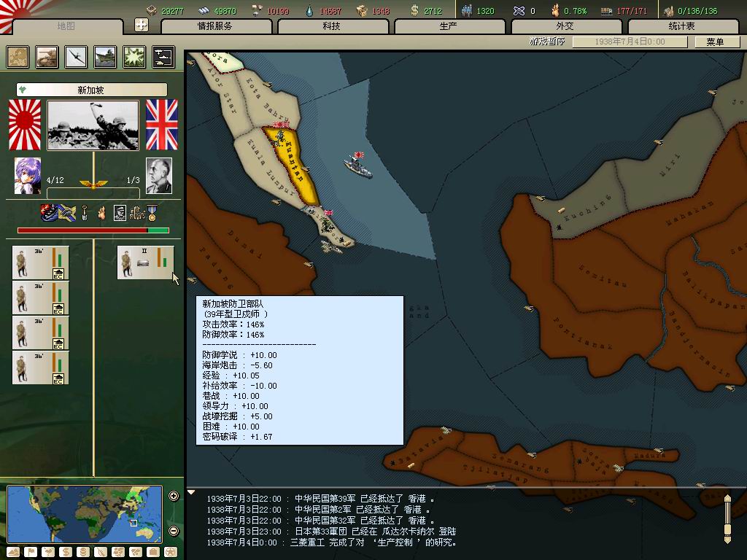This screenshot has height=560, width=747.
Task: Select the first Japanese division card
Action: (41, 262)
